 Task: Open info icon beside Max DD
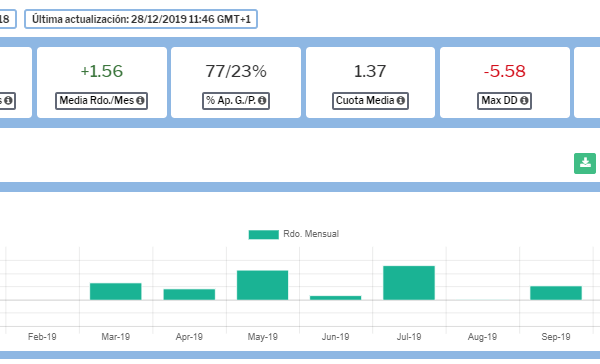tap(524, 100)
